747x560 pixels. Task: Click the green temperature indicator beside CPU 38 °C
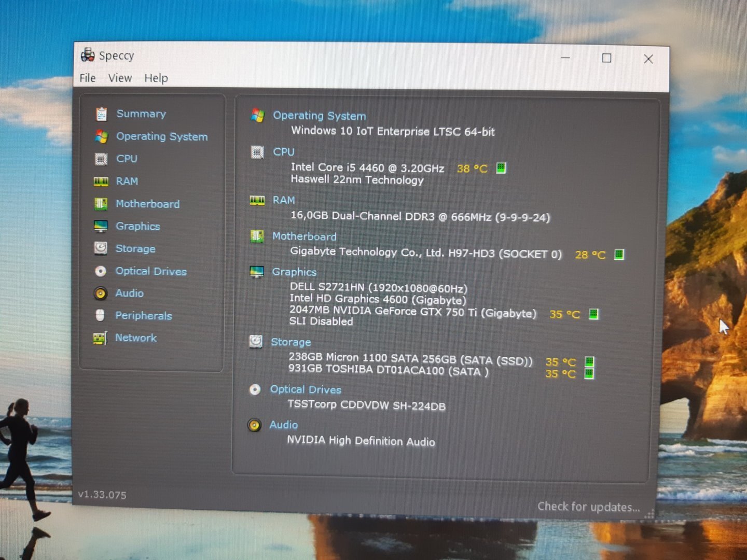501,168
